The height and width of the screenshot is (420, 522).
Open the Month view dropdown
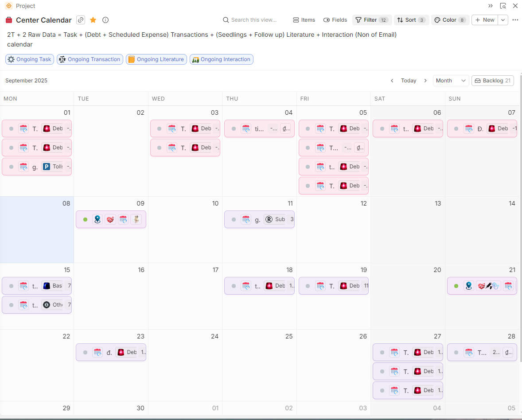[x=451, y=81]
